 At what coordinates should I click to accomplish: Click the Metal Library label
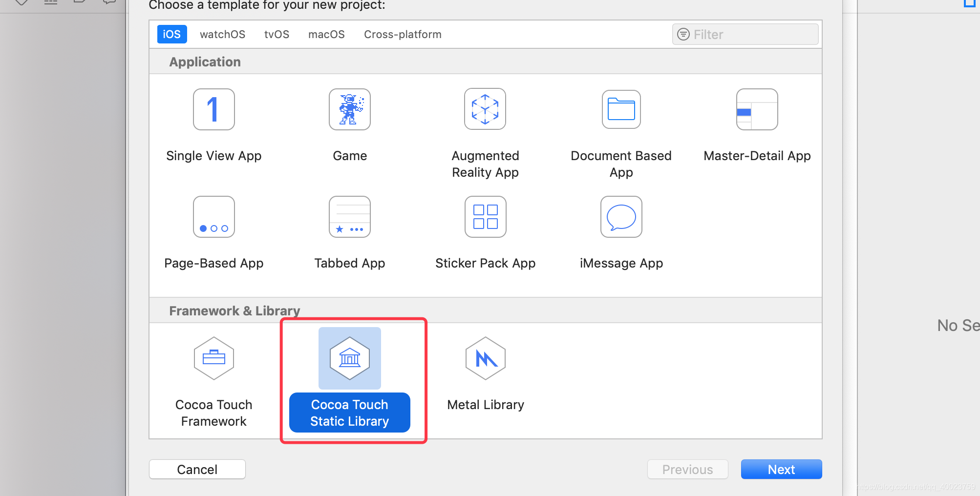tap(486, 405)
